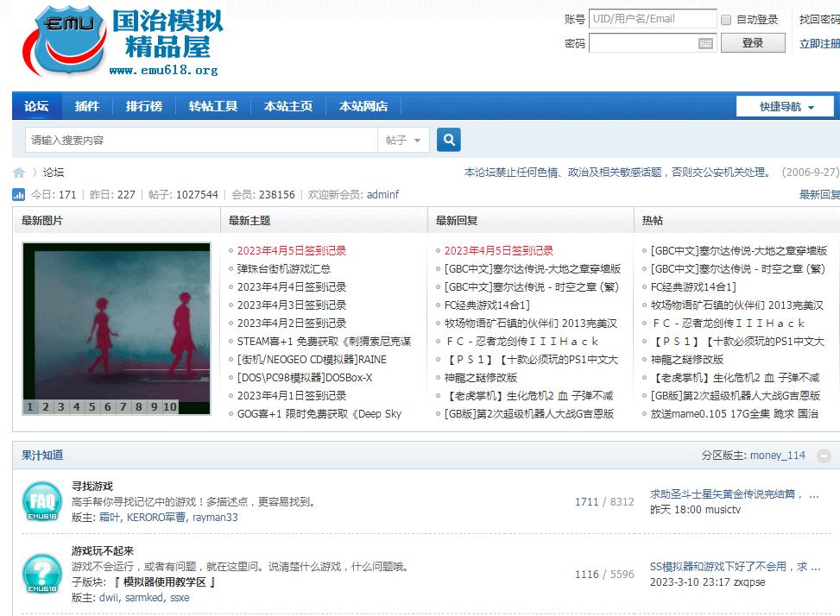Open [DOS\PC98模拟器]DOSBox-X thread
The width and height of the screenshot is (840, 616).
point(304,378)
